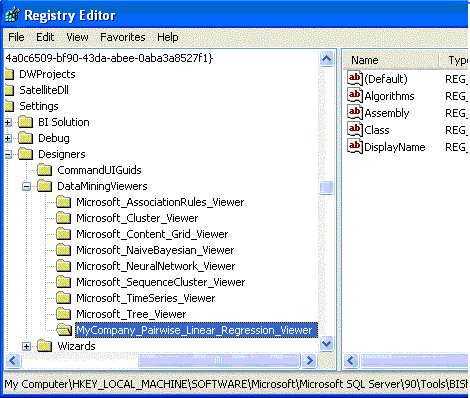Click the Microsoft_AssociationRules_Viewer folder icon
This screenshot has height=398, width=470.
[x=64, y=202]
